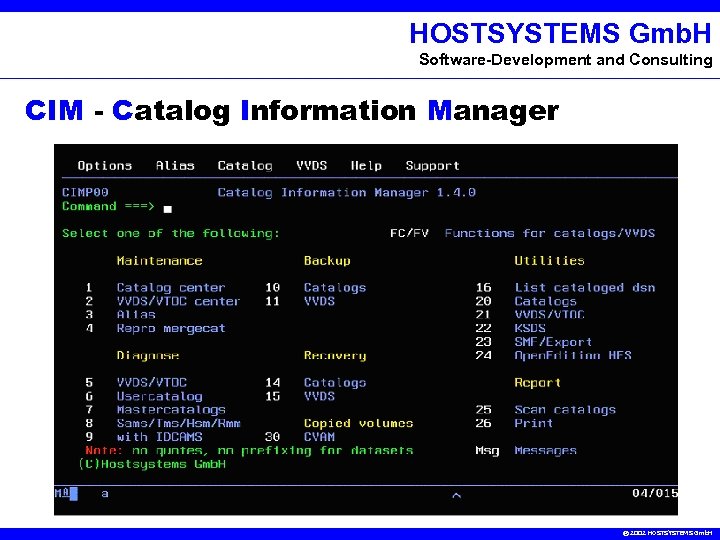Select option 7 Mastercatalogs
The width and height of the screenshot is (720, 540).
tap(155, 410)
